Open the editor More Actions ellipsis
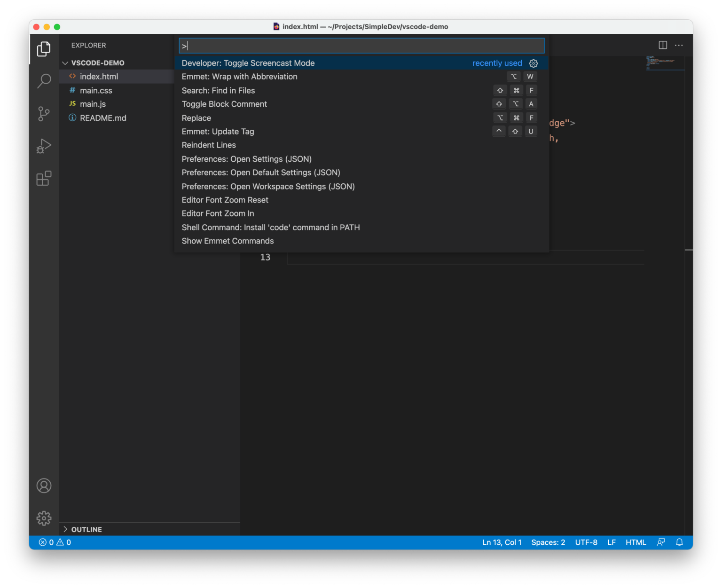722x588 pixels. point(679,45)
